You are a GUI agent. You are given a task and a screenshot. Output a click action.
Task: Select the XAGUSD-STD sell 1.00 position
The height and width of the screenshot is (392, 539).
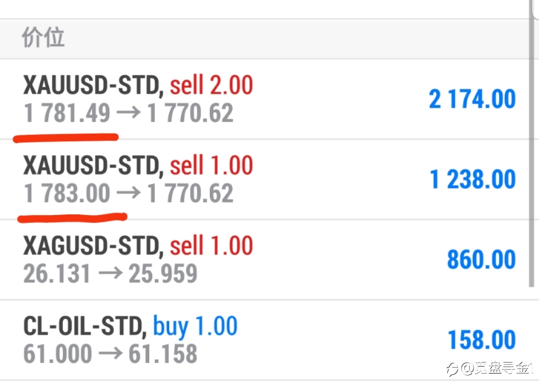264,260
